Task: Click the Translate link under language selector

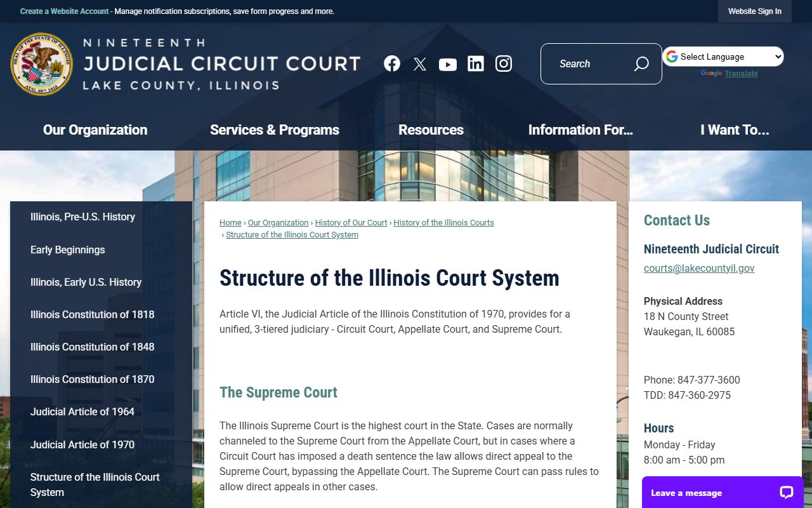Action: [742, 74]
